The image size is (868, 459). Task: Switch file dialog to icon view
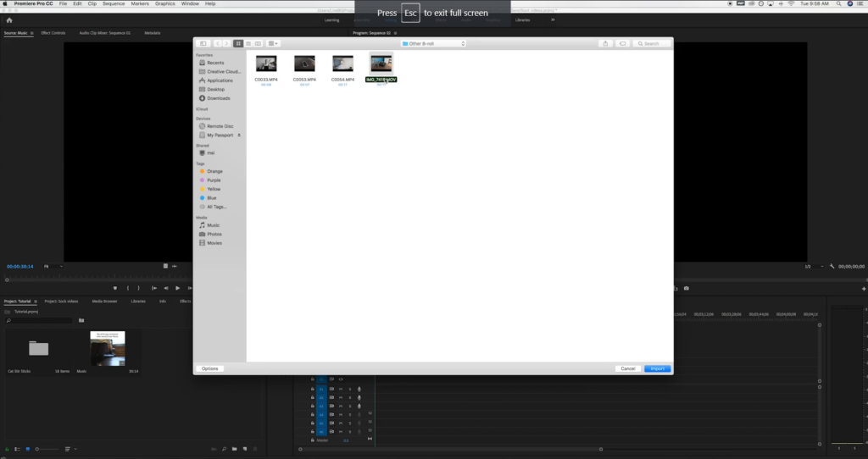238,43
